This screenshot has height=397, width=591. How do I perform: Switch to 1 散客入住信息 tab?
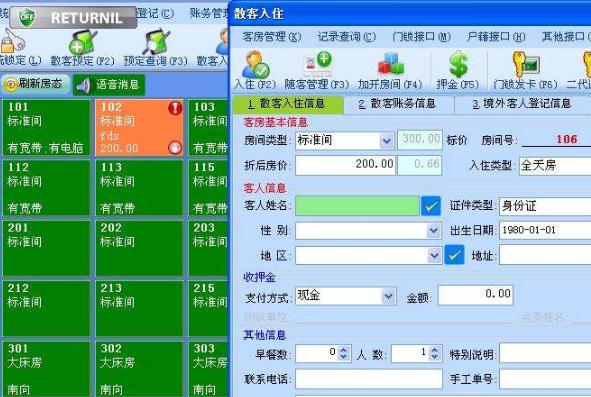pos(287,104)
